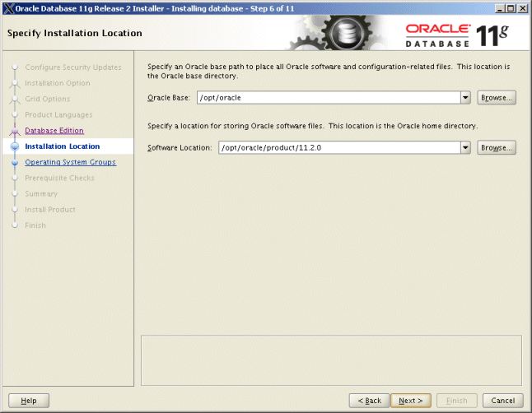Focus the Oracle Base path field

tap(329, 98)
